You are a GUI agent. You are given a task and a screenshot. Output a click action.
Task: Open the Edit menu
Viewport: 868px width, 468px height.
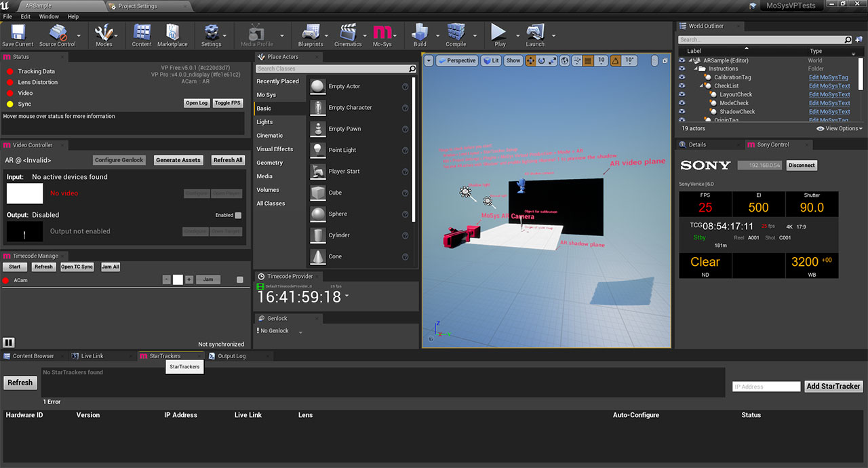pyautogui.click(x=26, y=16)
